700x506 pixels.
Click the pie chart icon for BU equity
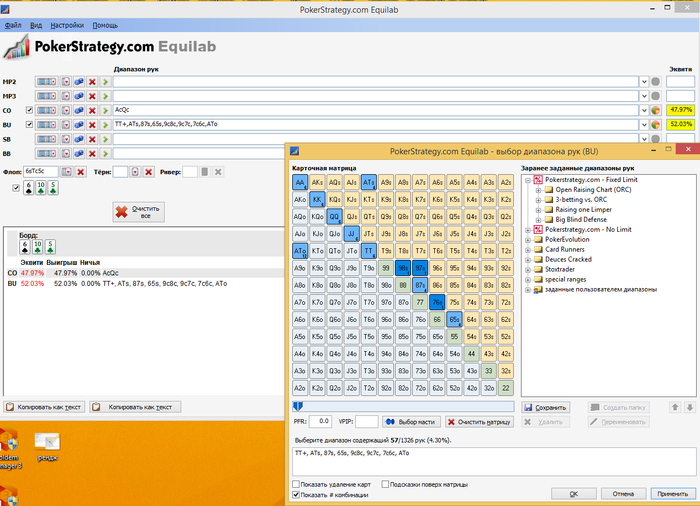655,125
